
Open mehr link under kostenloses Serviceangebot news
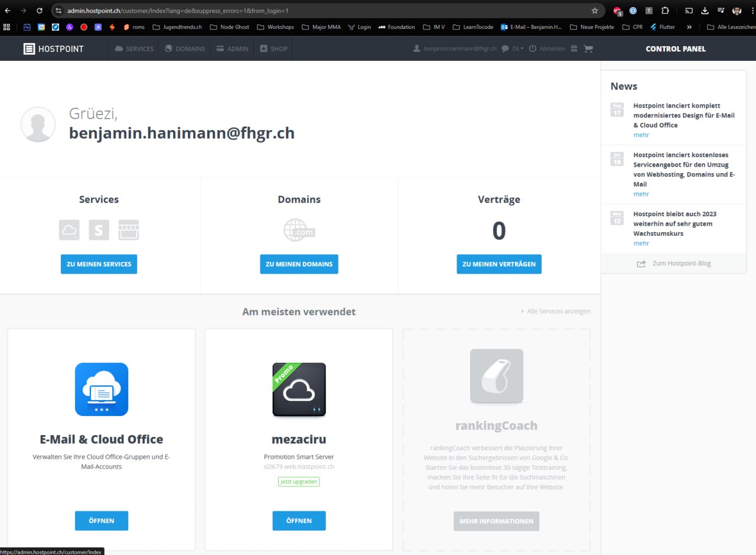(641, 194)
